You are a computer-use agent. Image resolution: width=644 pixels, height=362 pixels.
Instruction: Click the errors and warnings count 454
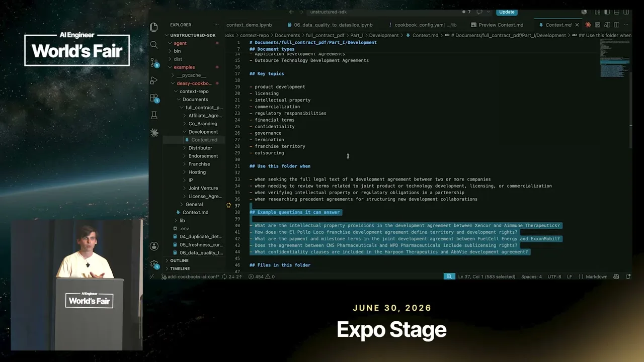click(261, 277)
